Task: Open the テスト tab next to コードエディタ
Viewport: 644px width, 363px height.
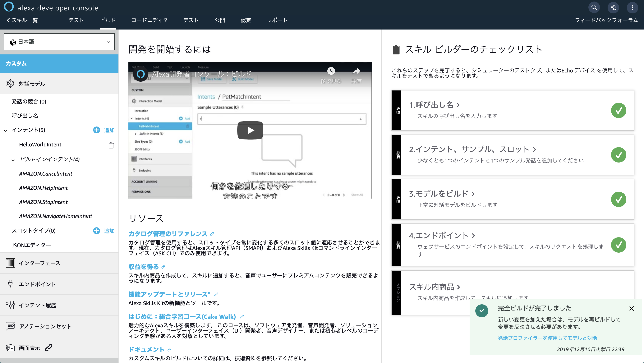Action: (191, 20)
